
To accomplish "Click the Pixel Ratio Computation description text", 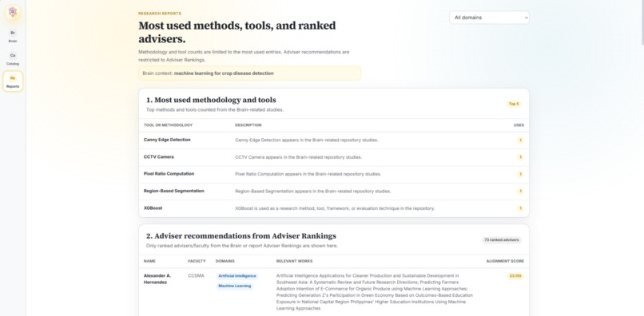I will tap(308, 175).
